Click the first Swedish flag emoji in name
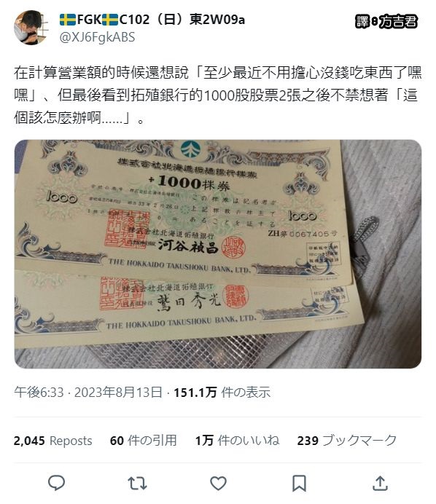Screen dimensions: 436x504 (x=68, y=20)
